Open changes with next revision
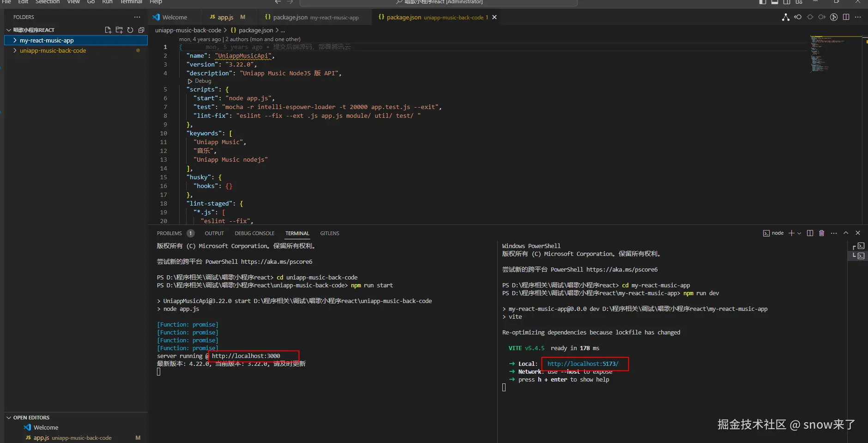 (822, 17)
